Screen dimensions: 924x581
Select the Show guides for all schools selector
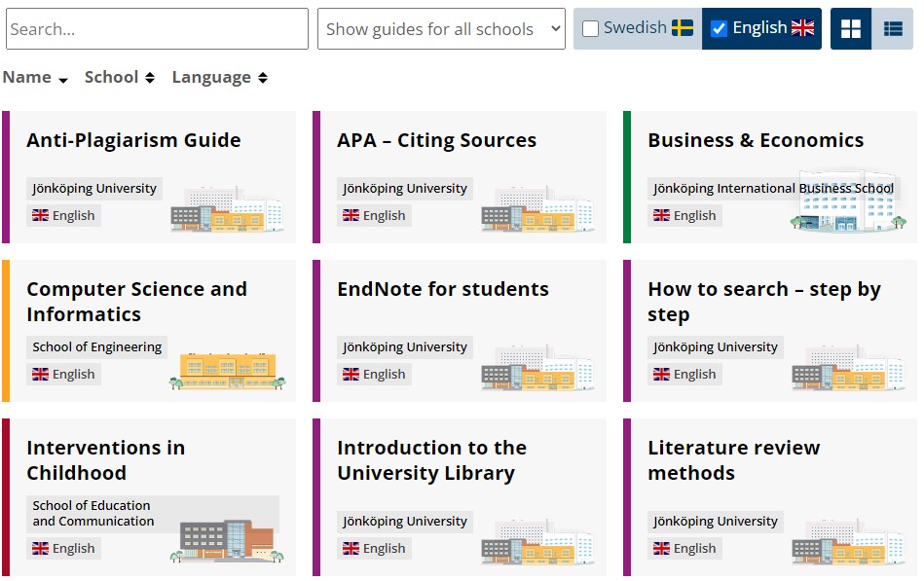point(441,29)
